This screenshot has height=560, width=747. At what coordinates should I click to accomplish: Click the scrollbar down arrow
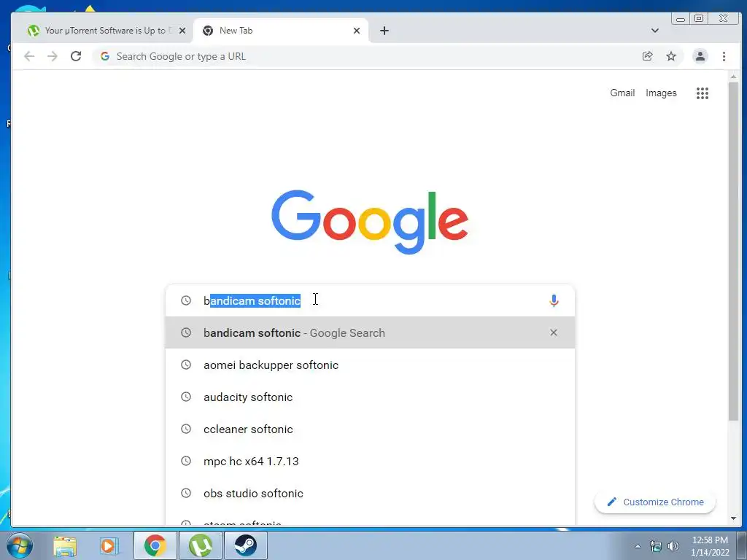[x=733, y=518]
